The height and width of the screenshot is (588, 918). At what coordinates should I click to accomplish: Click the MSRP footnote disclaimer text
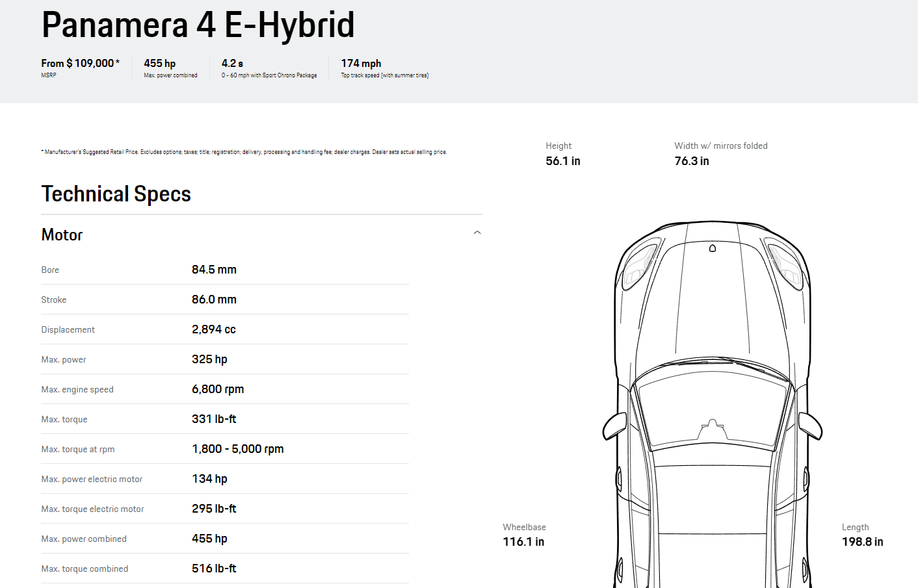[244, 152]
